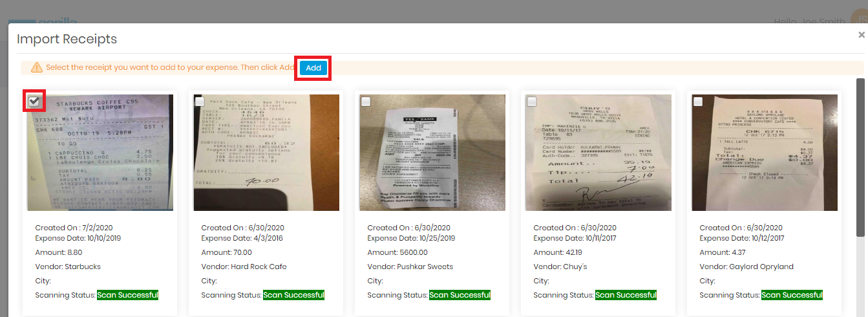Click 'Amount: 4.37' value
Image resolution: width=868 pixels, height=317 pixels.
723,252
